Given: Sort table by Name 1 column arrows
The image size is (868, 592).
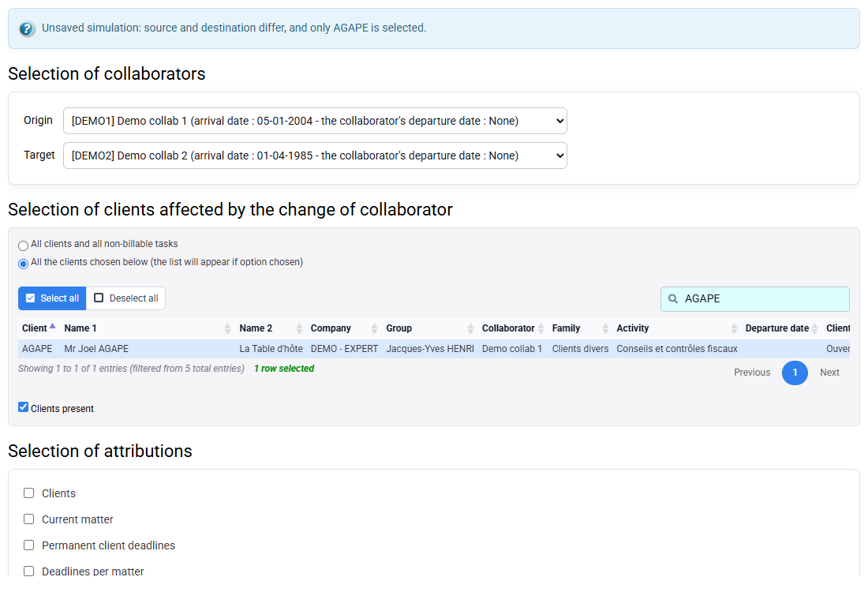Looking at the screenshot, I should [227, 328].
